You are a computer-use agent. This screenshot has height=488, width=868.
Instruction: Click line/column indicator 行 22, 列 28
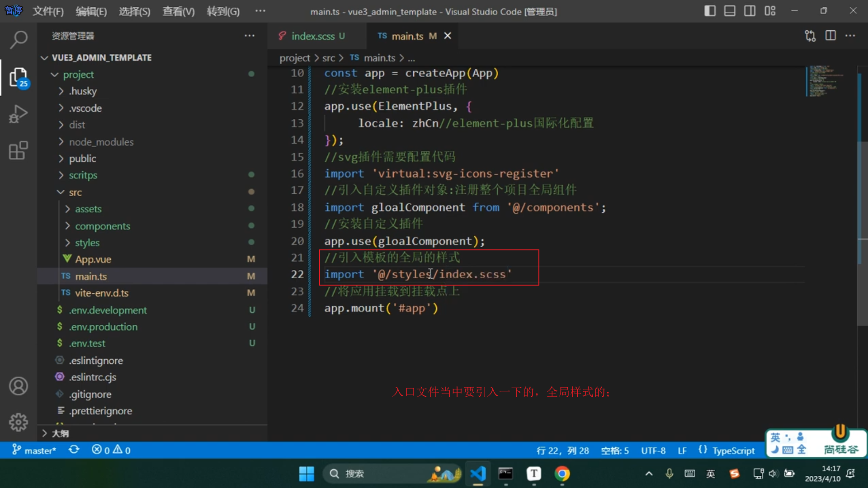click(562, 450)
